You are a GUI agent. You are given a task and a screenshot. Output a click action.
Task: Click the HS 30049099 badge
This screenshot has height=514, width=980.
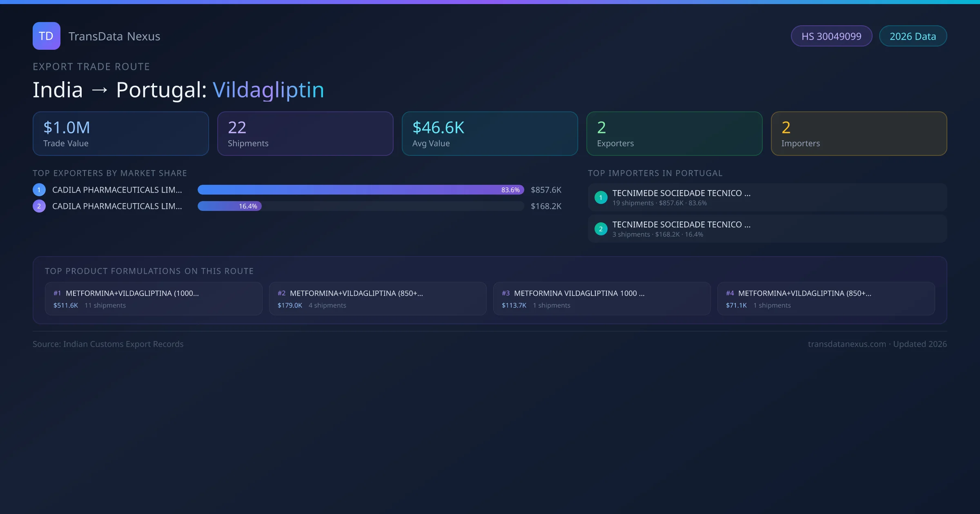(x=831, y=36)
